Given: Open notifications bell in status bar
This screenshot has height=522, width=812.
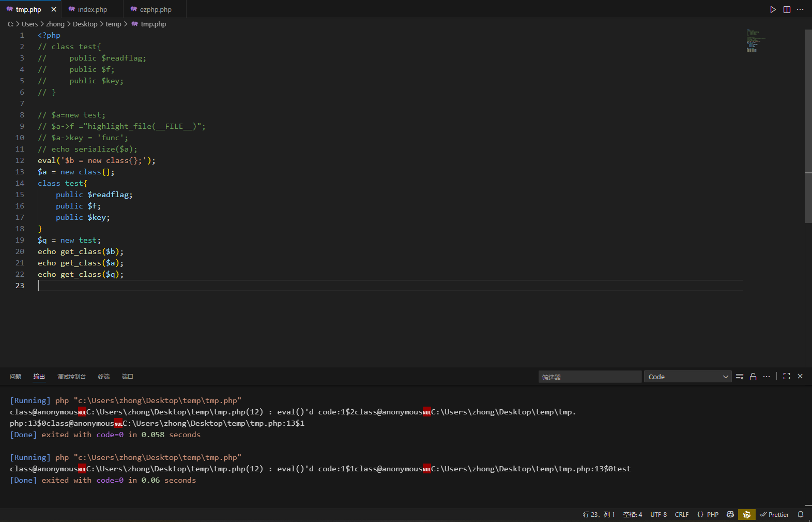Looking at the screenshot, I should tap(801, 514).
